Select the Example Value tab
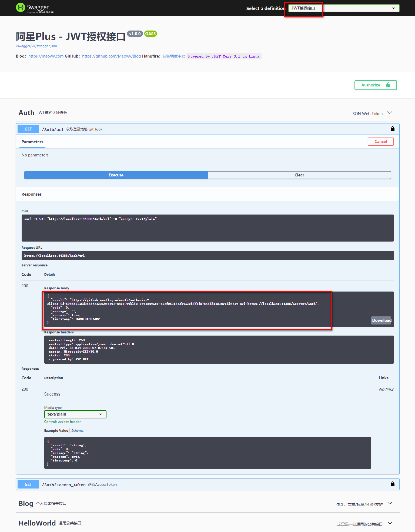The width and height of the screenshot is (415, 532). 56,431
